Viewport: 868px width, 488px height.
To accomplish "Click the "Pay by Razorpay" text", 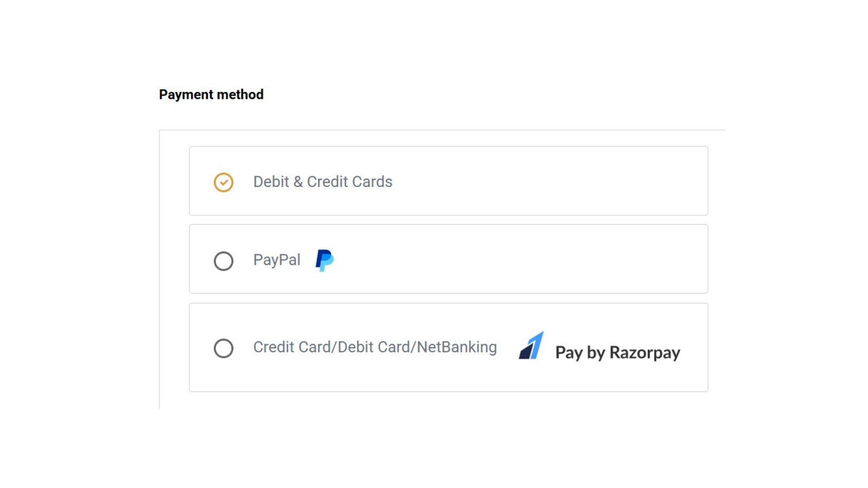I will click(x=617, y=352).
